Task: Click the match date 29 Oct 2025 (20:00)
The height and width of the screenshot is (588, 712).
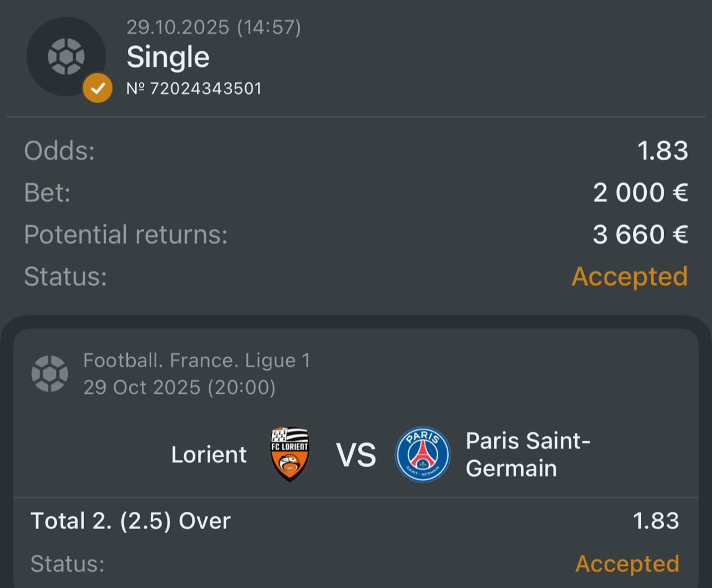Action: point(179,387)
